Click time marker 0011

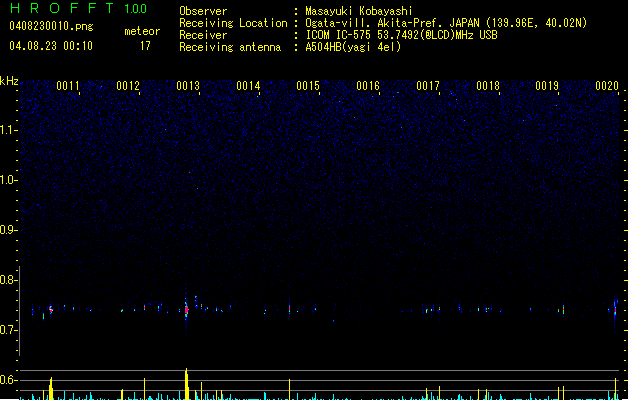(68, 86)
